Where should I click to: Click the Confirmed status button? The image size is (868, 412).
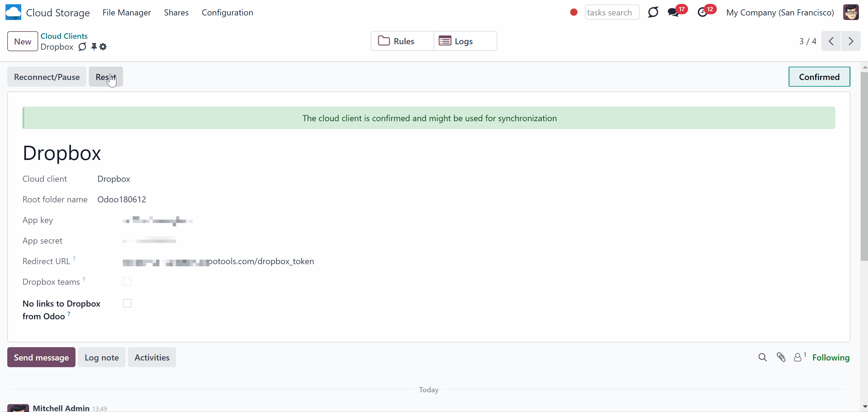tap(819, 77)
